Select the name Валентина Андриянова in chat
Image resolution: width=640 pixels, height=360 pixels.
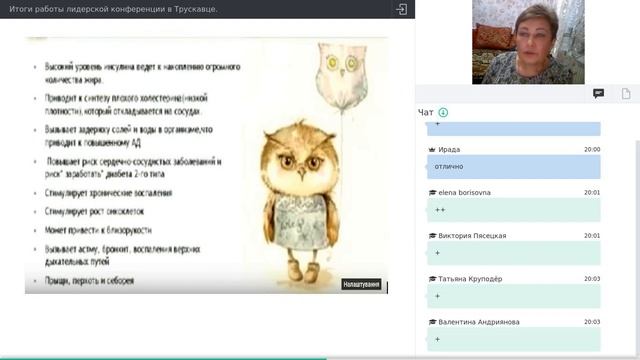click(479, 322)
